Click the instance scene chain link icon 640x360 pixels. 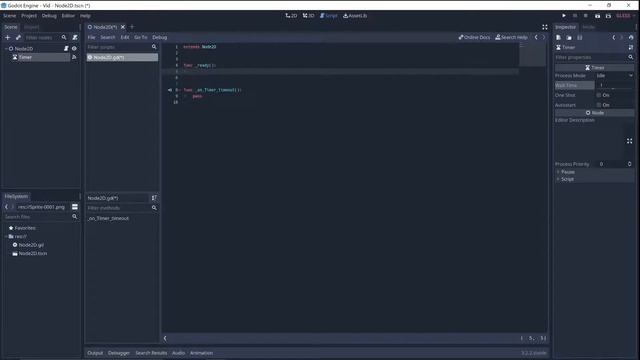point(18,37)
